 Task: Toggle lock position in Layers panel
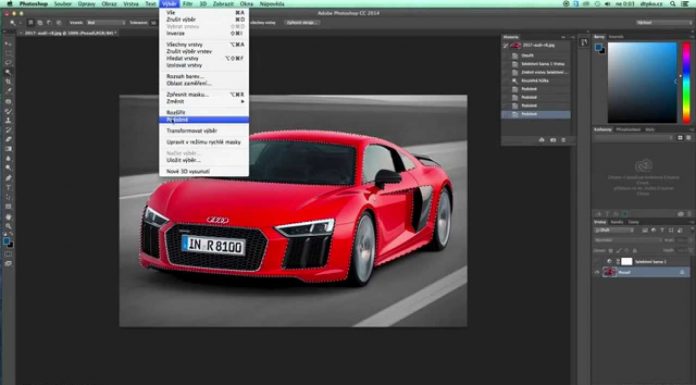(627, 251)
